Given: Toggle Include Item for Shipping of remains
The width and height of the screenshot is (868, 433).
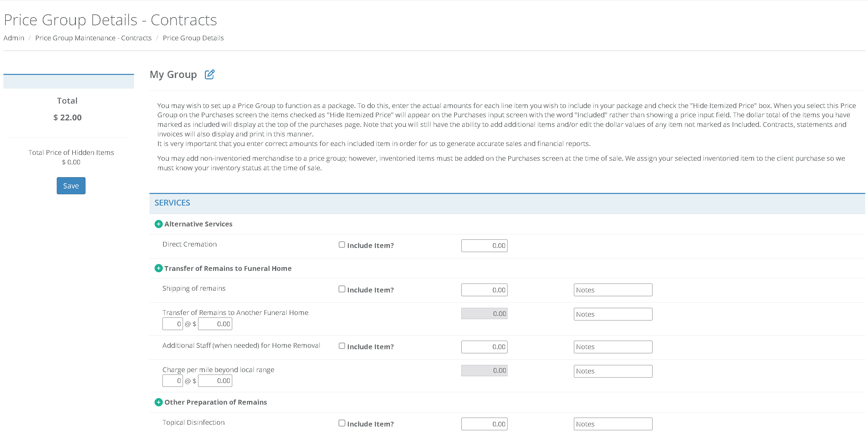Looking at the screenshot, I should click(342, 289).
